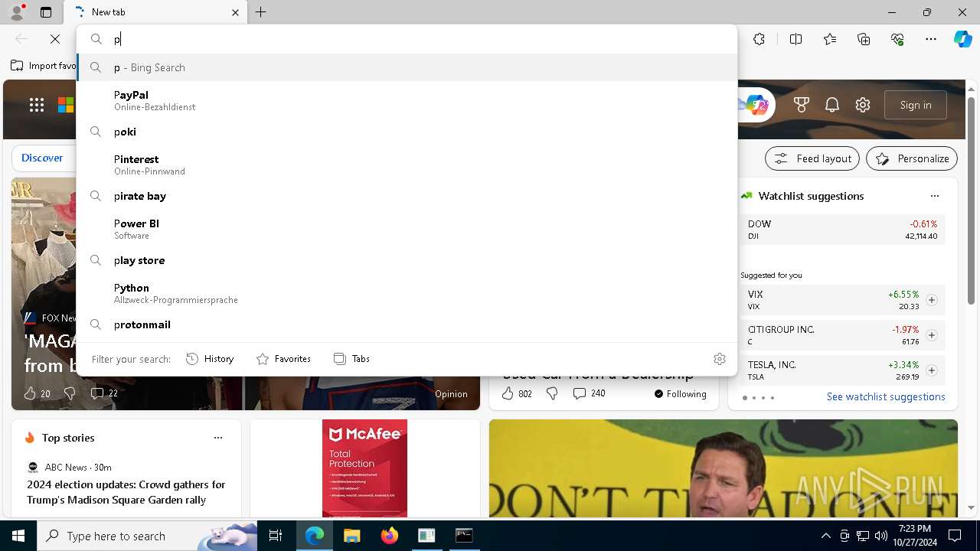Open Windows notification center
Screen dimensions: 980x551
tap(955, 536)
